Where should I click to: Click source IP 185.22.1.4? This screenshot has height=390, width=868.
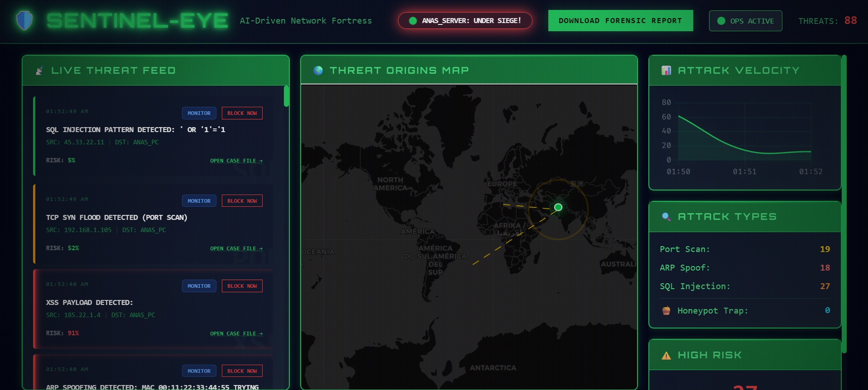82,315
